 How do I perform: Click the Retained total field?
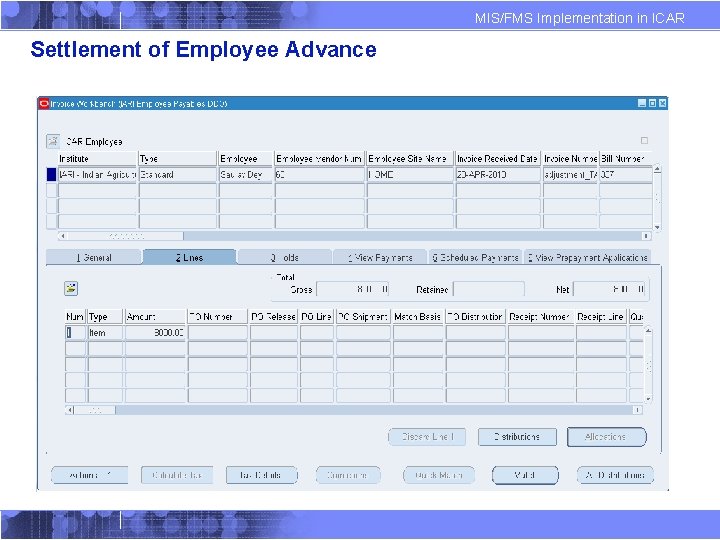[489, 289]
